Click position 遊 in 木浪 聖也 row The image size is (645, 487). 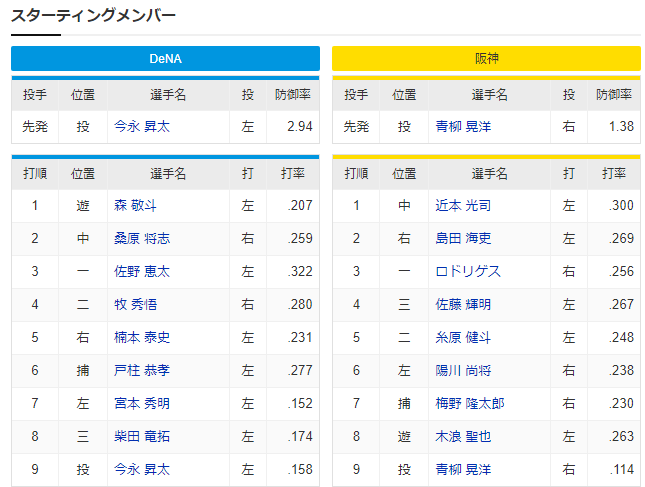click(x=404, y=436)
